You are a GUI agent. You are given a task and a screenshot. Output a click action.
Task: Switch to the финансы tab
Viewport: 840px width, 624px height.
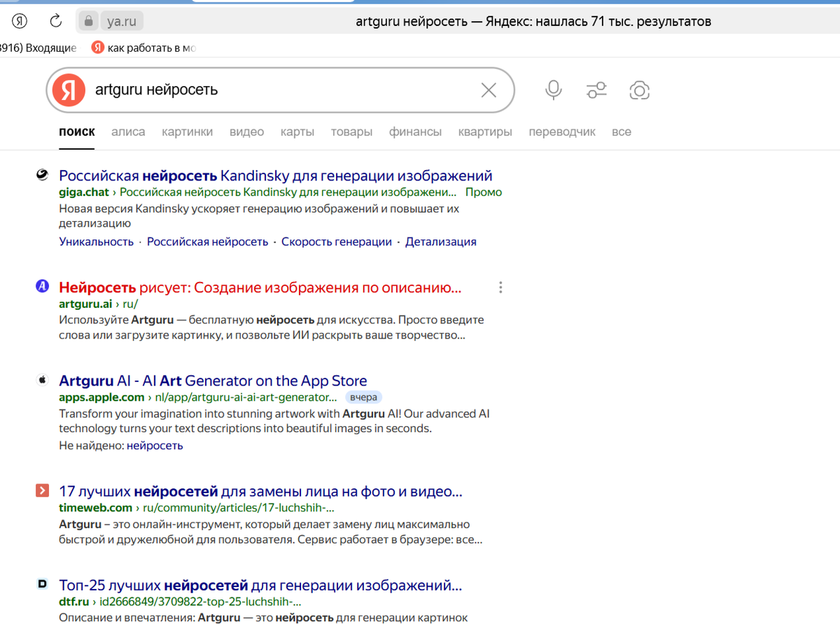coord(415,132)
